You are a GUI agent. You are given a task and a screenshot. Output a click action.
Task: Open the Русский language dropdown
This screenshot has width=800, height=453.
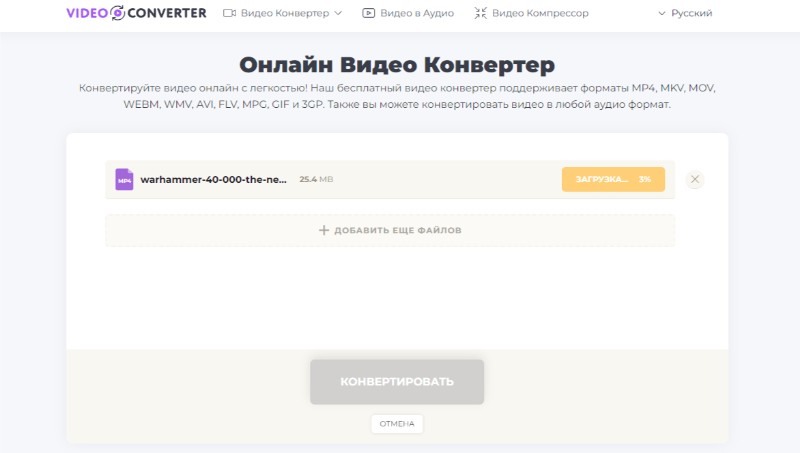pos(685,13)
